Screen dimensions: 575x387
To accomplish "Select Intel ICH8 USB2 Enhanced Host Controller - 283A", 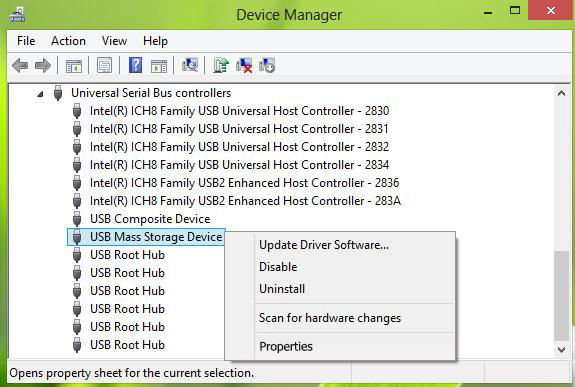I will click(246, 201).
